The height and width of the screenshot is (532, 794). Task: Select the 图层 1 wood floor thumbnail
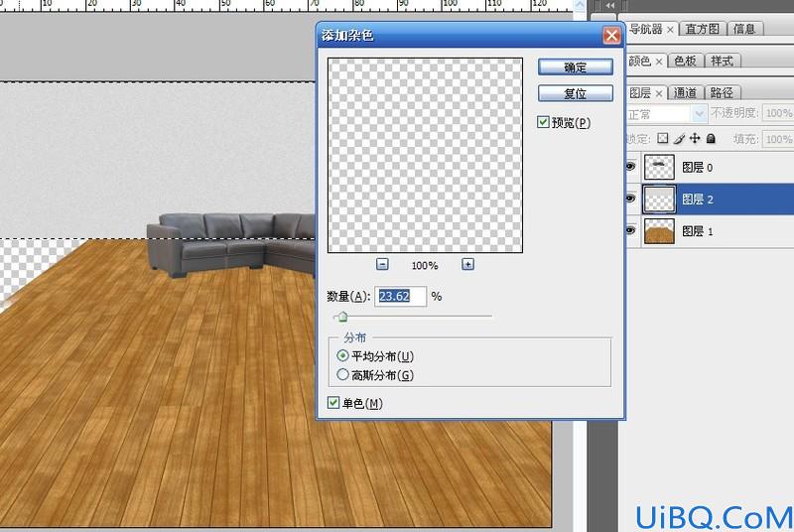(659, 231)
